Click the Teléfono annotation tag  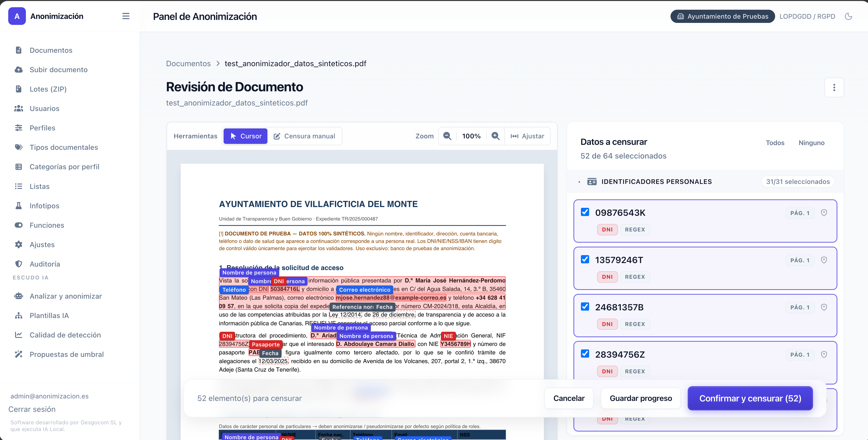point(234,290)
